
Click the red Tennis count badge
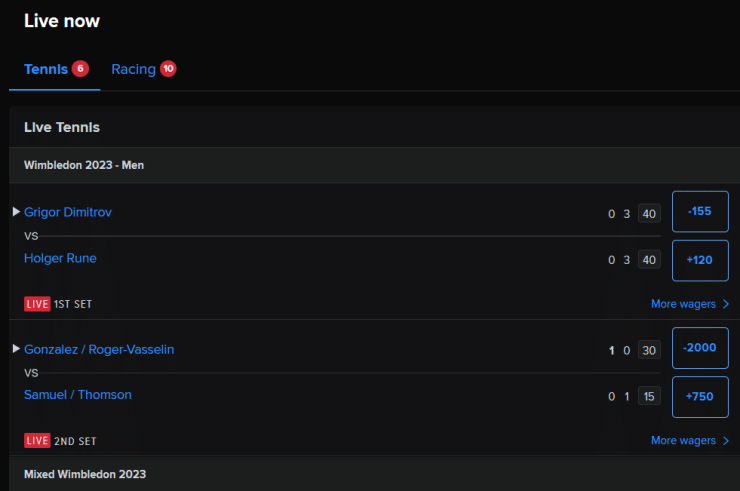[x=80, y=69]
